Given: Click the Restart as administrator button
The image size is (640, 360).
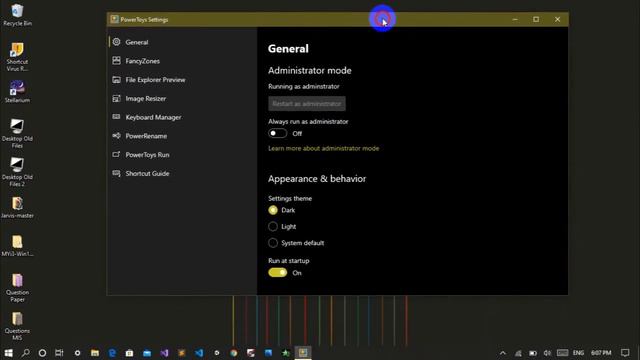Looking at the screenshot, I should pyautogui.click(x=307, y=104).
